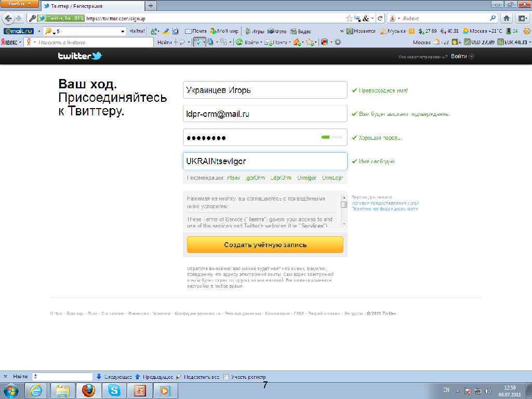
Task: Click the find bar text field
Action: point(62,377)
